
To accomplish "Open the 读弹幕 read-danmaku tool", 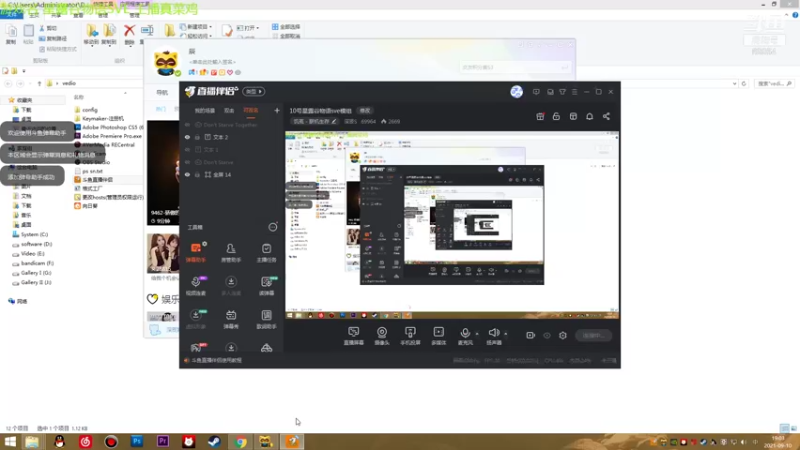I will point(266,286).
